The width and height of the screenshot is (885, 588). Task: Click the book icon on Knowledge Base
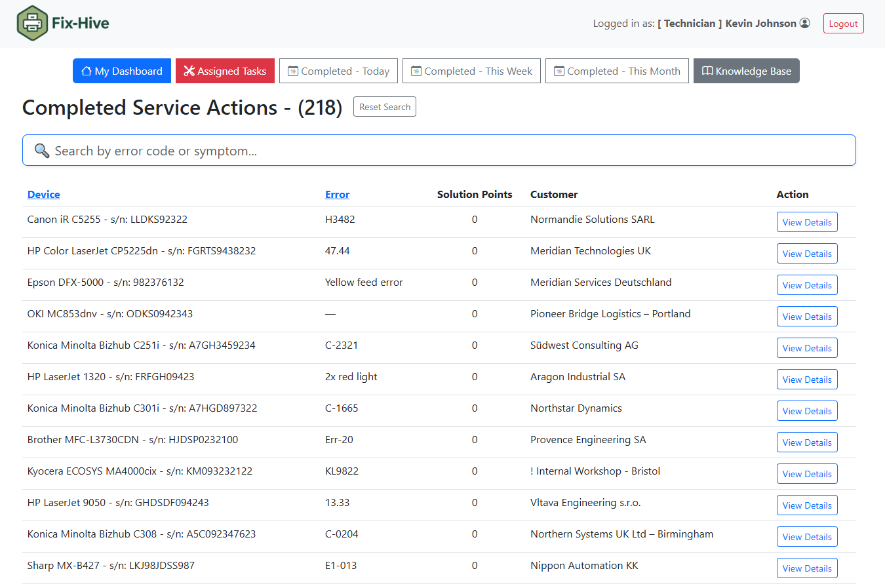[707, 71]
